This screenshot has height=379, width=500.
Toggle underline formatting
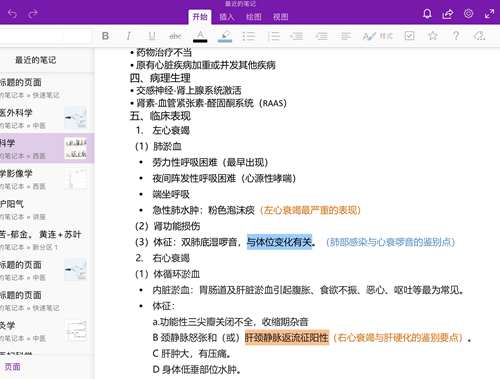click(x=152, y=36)
